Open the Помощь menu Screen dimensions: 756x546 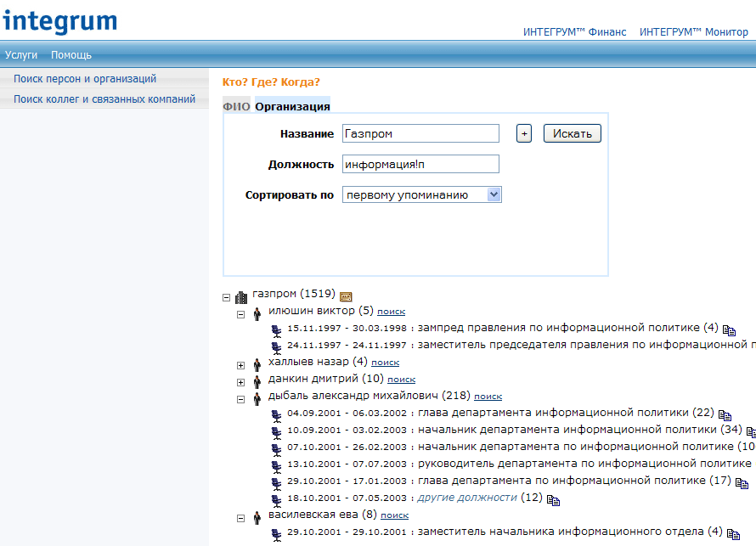71,55
